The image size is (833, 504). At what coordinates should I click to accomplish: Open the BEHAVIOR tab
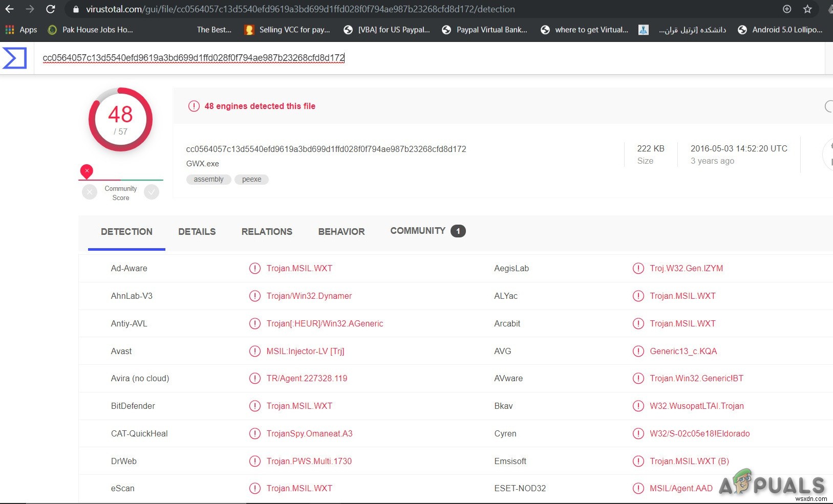[x=341, y=231]
